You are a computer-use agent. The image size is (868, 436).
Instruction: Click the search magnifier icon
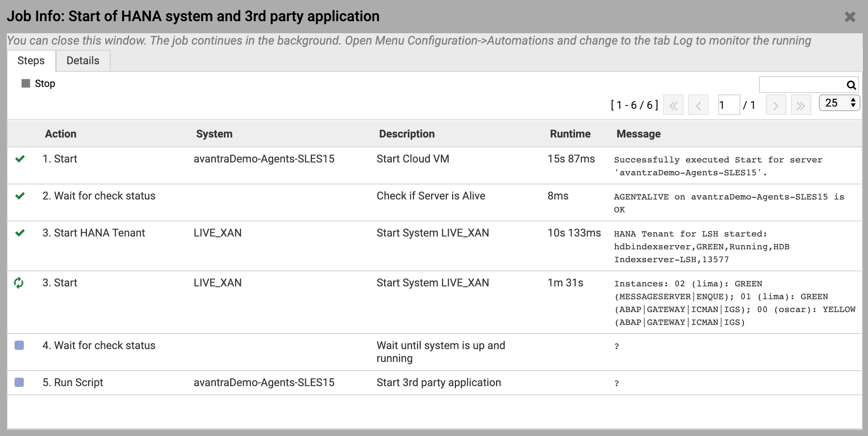(x=851, y=85)
